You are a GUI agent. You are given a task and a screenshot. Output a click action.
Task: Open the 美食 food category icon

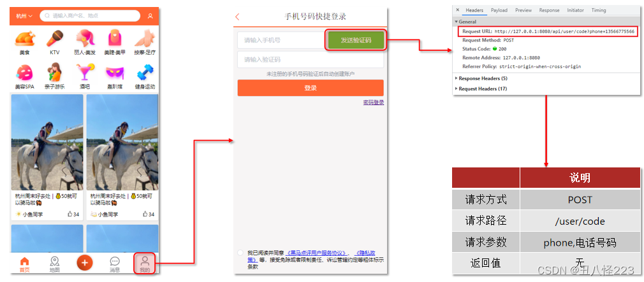tap(25, 39)
